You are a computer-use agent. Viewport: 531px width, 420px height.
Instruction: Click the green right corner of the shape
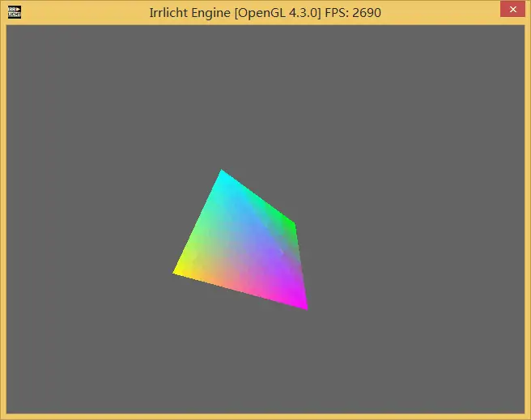tap(292, 224)
